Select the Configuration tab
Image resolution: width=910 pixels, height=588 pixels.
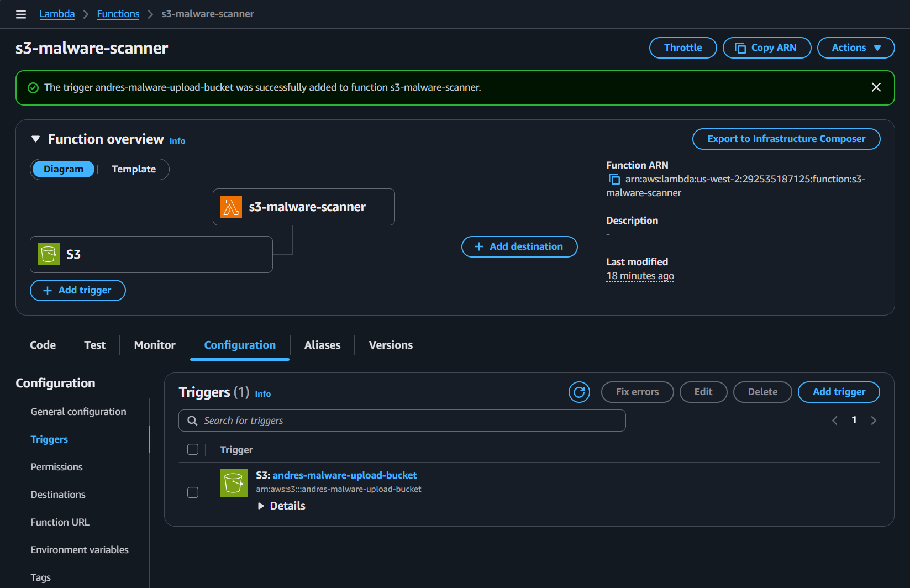[x=240, y=345]
